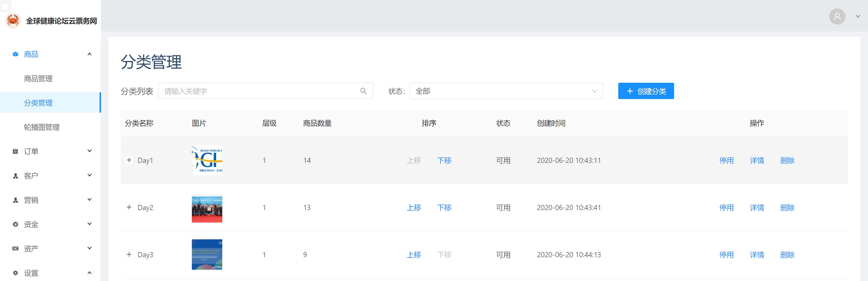868x281 pixels.
Task: Open 商品管理 in the sidebar
Action: [38, 78]
